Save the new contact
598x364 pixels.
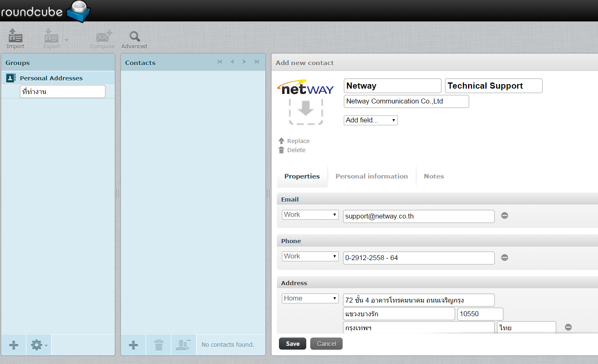coord(293,344)
